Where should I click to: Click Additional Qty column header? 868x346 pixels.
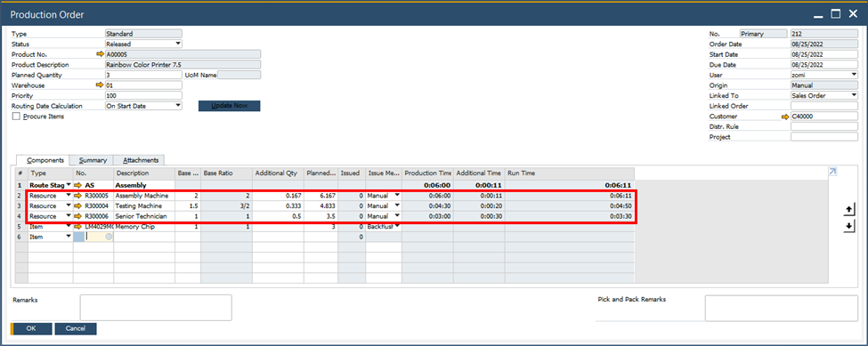click(x=279, y=173)
